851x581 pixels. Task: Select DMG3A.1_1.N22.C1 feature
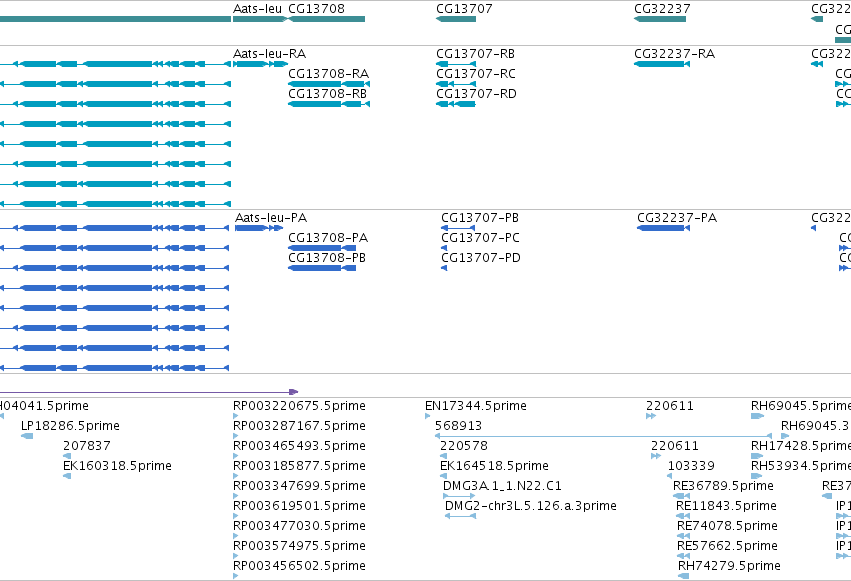coord(503,486)
